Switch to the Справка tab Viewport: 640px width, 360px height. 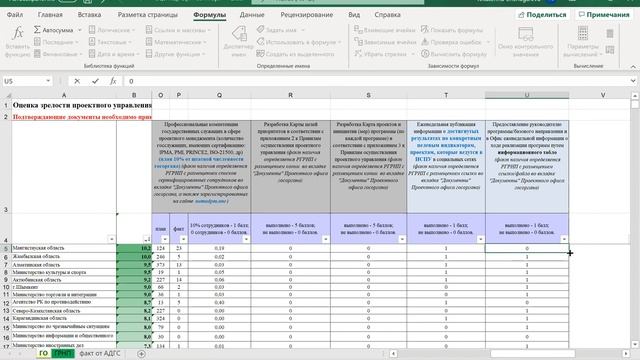click(387, 15)
